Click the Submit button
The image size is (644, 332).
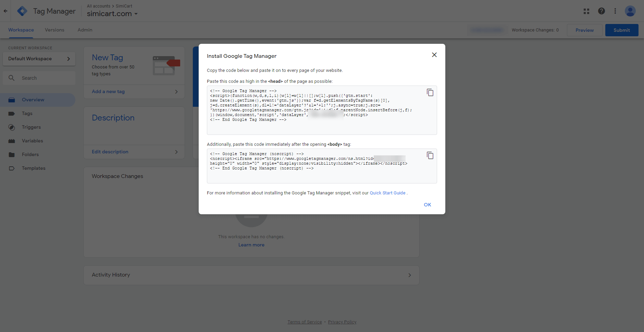pos(621,30)
